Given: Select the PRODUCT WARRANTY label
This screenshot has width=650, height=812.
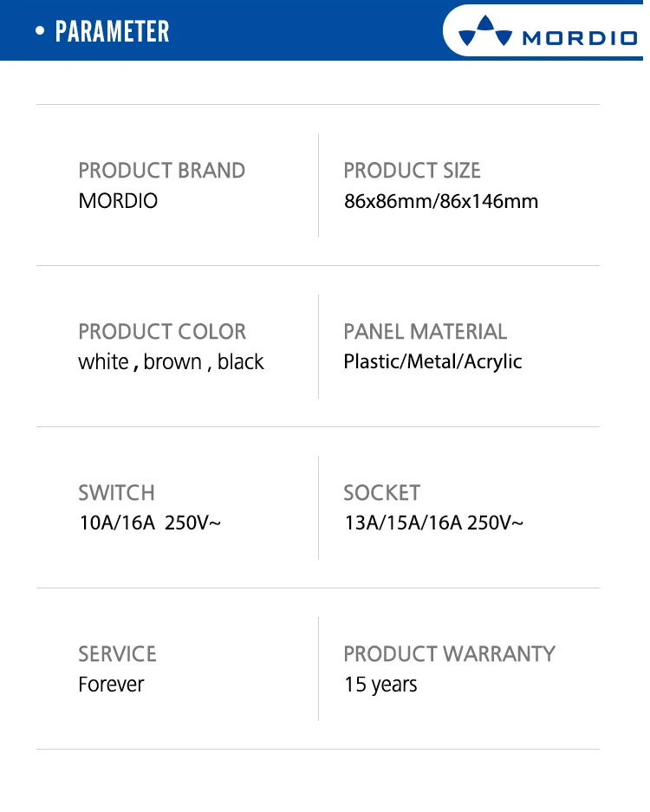Looking at the screenshot, I should [x=449, y=654].
